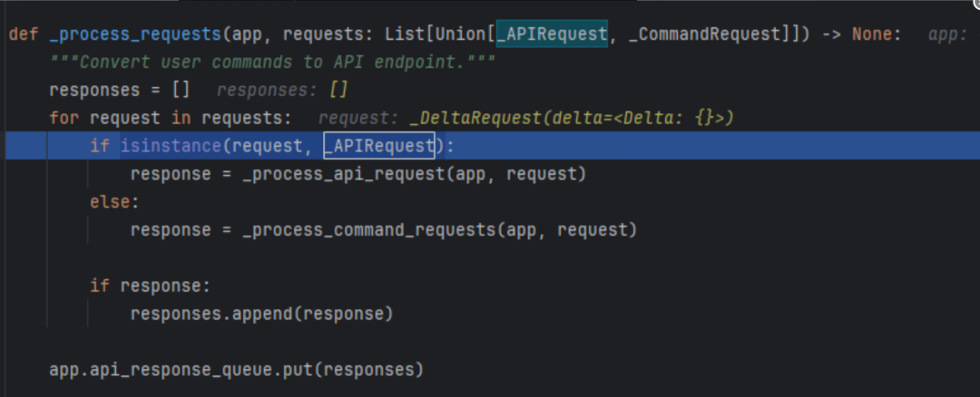The image size is (980, 397).
Task: Click the None return type annotation
Action: (x=872, y=34)
